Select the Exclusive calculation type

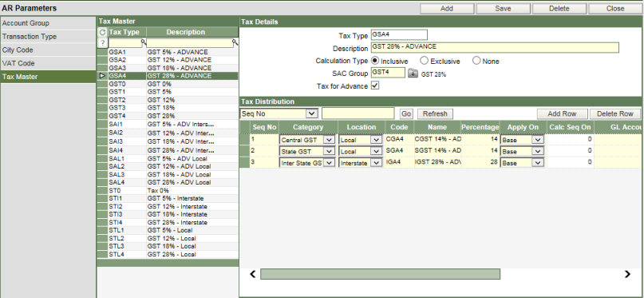[x=424, y=61]
